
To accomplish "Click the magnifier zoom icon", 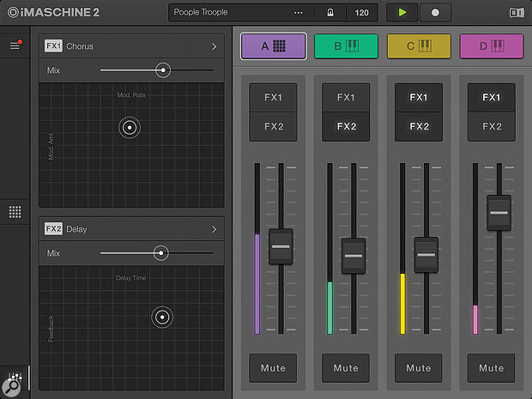I will coord(11,388).
